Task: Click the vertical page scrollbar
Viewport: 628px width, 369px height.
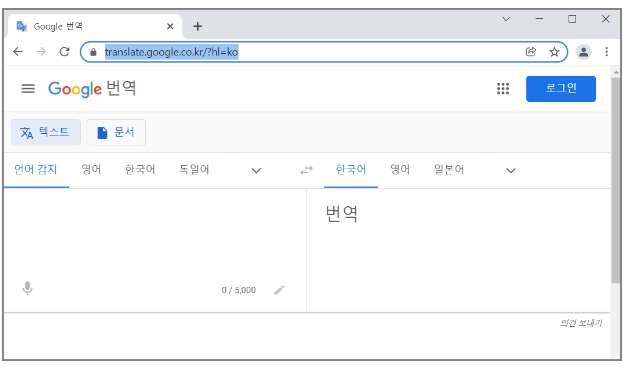Action: point(616,180)
